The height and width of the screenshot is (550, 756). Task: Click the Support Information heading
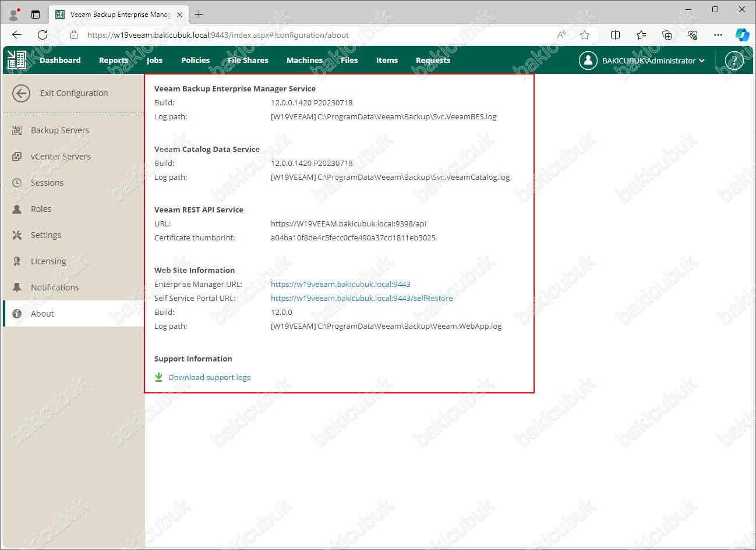193,359
